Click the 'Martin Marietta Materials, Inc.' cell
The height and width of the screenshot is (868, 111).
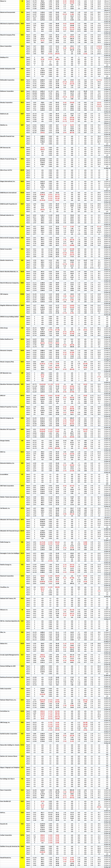point(10,272)
